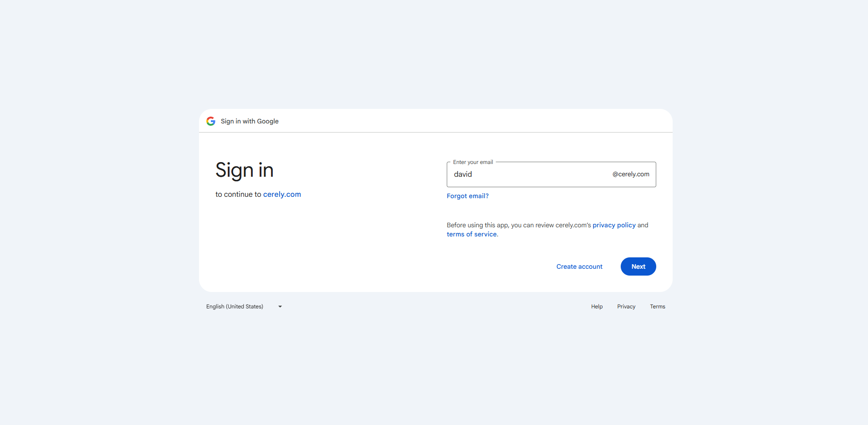Click the 'Enter your email' field label
Screen dimensions: 868x425
[x=473, y=162]
